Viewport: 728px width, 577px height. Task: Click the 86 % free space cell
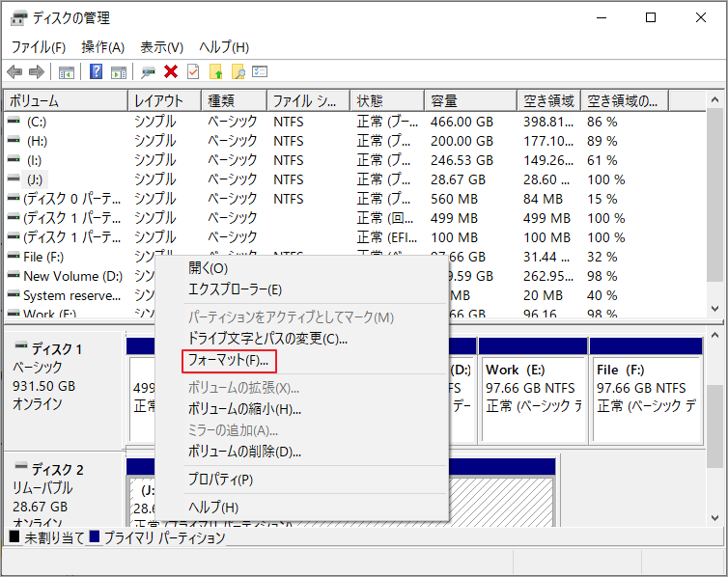[x=602, y=122]
